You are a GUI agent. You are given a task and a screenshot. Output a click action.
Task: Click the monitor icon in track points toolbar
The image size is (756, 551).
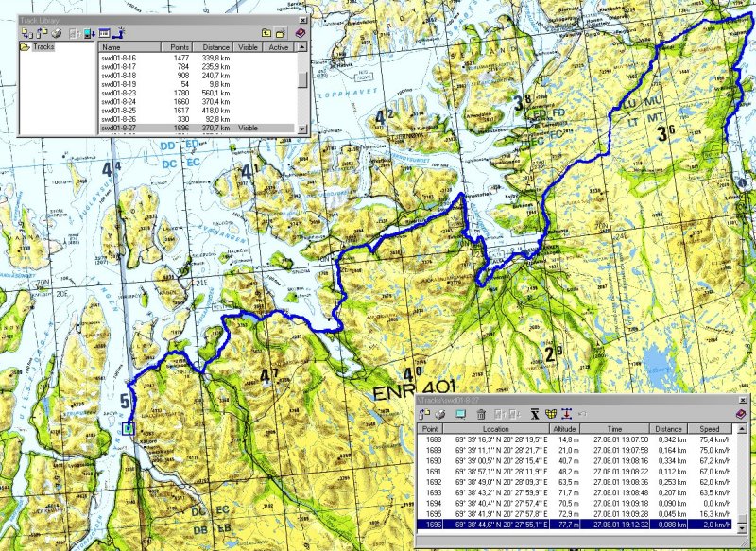[460, 414]
